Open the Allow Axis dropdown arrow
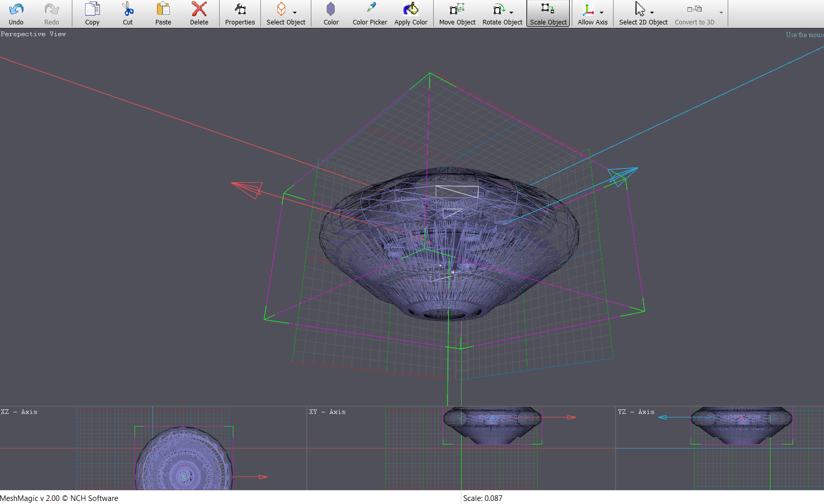 point(602,12)
